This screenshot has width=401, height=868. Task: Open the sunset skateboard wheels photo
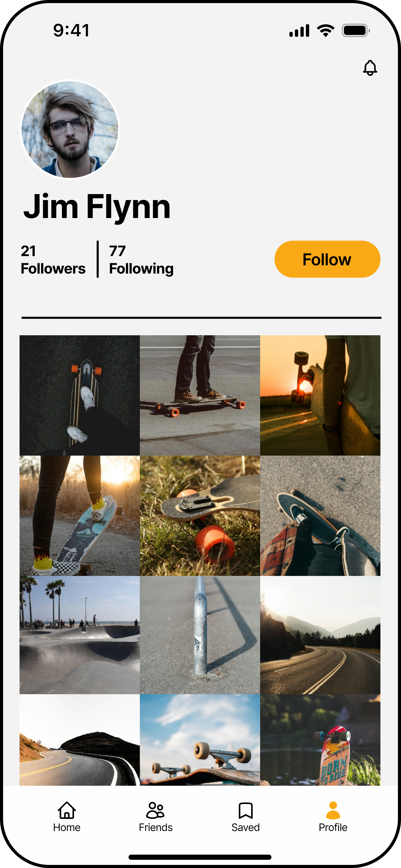pos(320,395)
